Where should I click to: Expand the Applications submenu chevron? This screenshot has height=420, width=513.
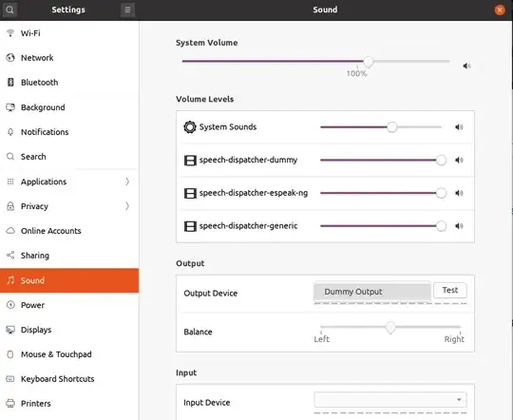127,181
